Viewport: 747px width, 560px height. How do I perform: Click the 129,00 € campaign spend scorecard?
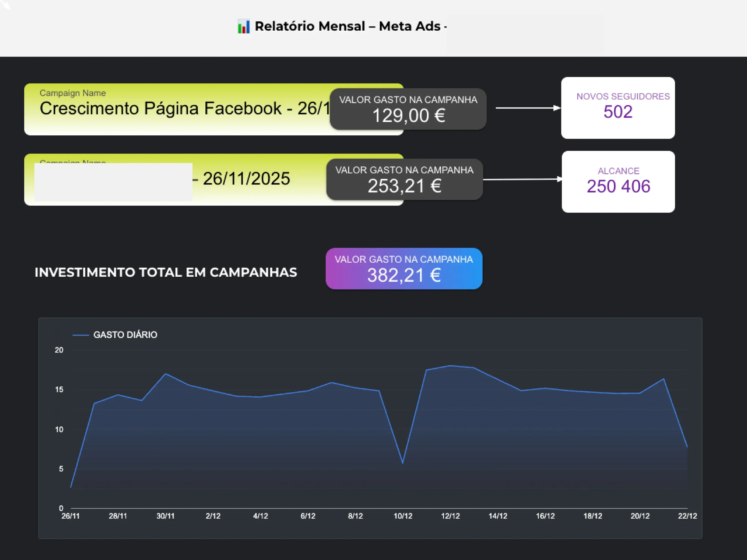(408, 109)
